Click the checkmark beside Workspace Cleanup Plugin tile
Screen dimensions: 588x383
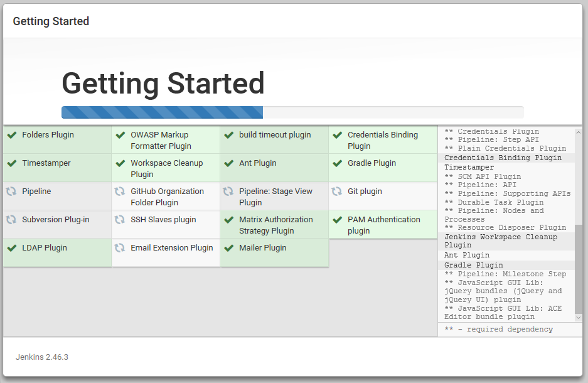[x=120, y=163]
